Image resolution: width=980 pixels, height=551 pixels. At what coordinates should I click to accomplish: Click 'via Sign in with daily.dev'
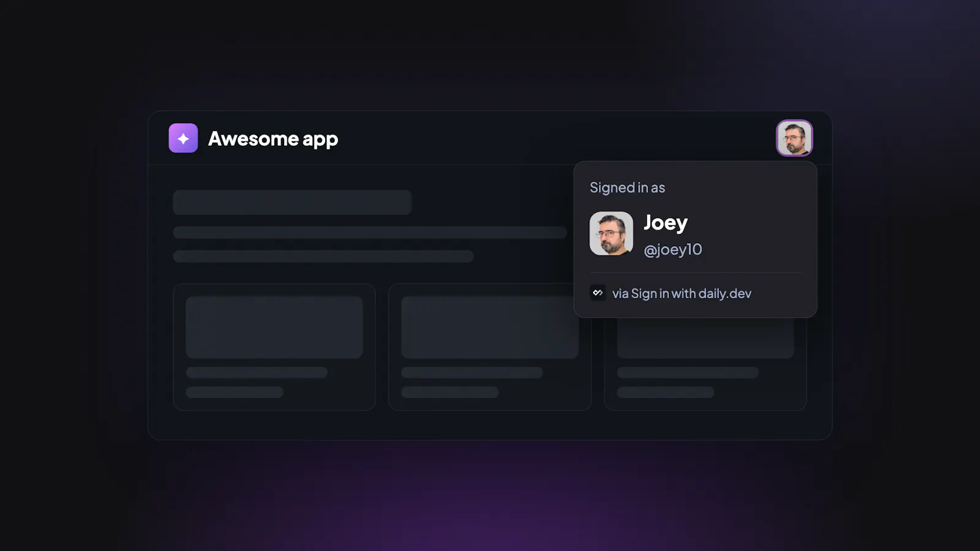682,293
